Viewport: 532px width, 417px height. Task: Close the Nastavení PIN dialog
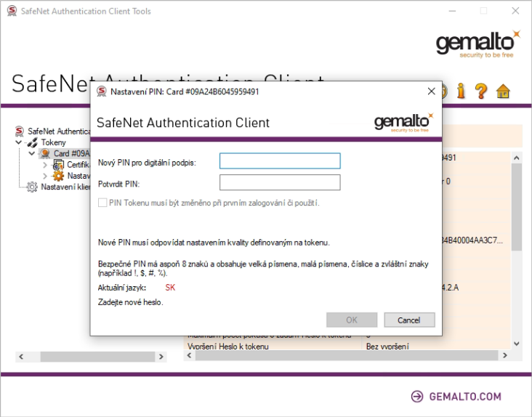click(x=431, y=92)
